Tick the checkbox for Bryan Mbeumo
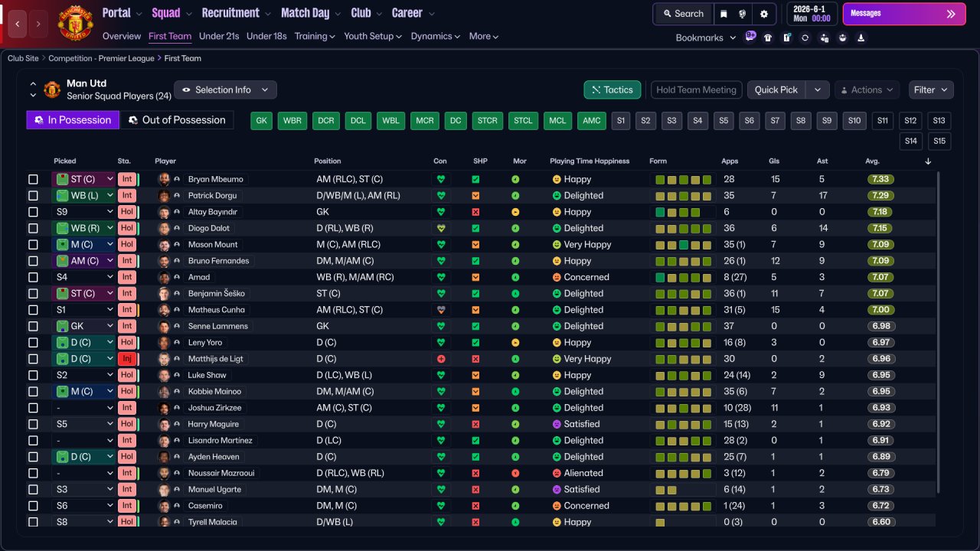The image size is (980, 551). 33,179
